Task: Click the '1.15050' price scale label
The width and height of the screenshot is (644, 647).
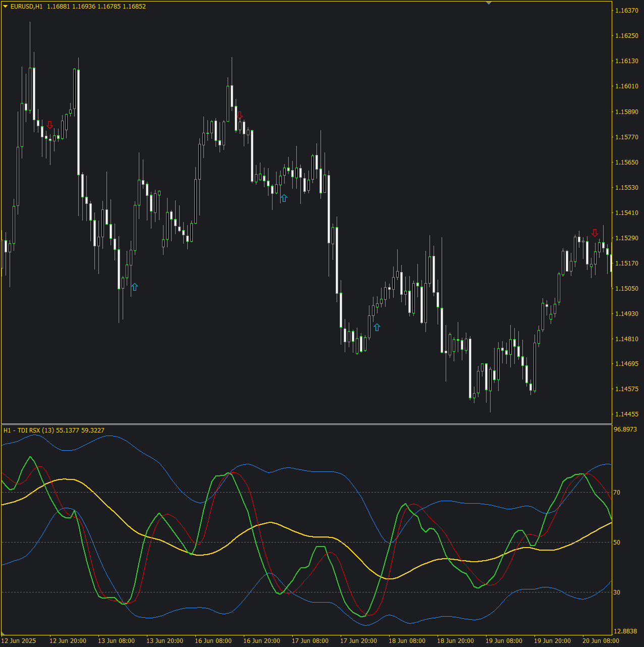Action: point(626,288)
